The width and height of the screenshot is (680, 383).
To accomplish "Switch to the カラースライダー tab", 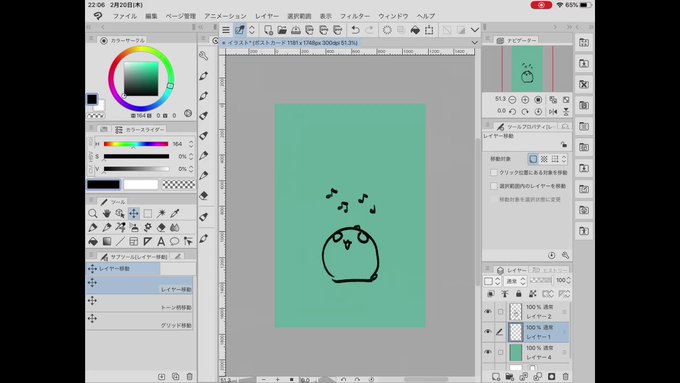I will [x=140, y=130].
